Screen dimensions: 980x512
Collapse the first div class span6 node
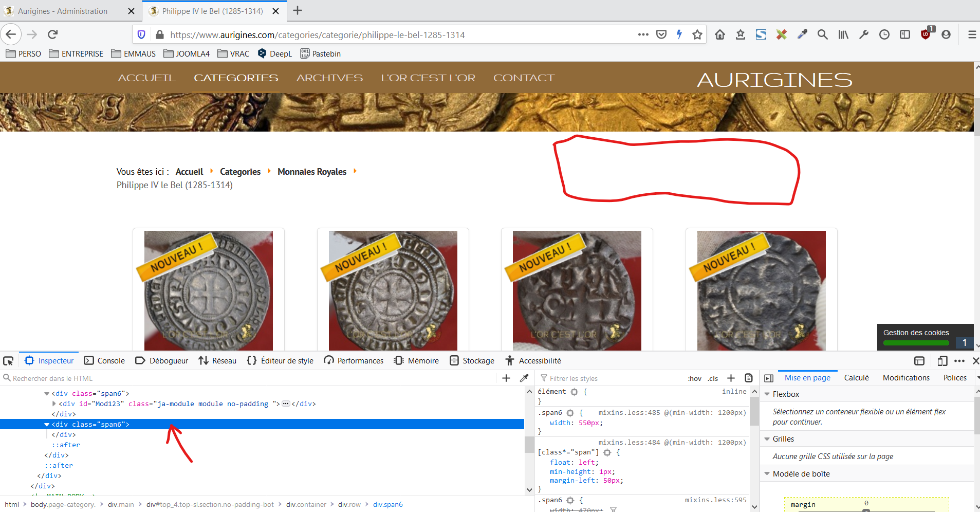point(47,394)
